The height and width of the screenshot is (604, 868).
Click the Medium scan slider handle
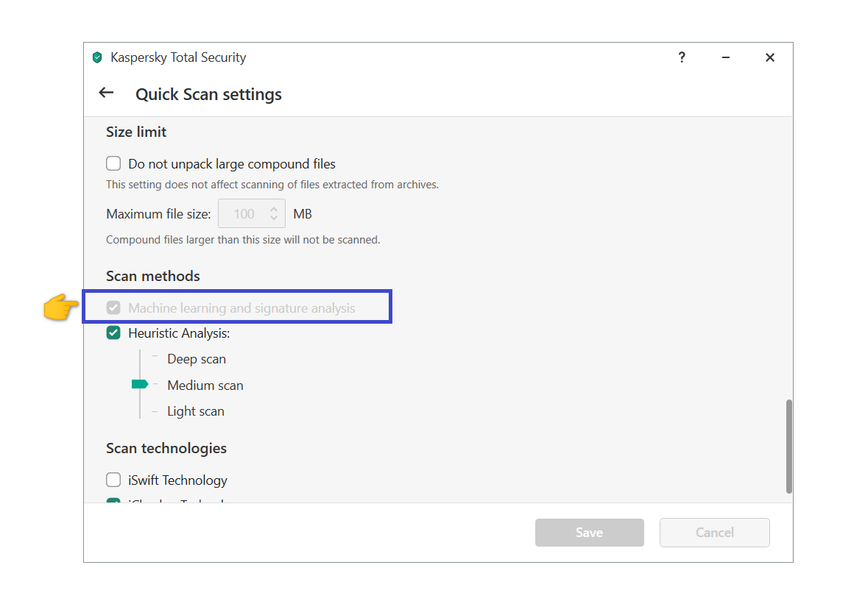coord(139,384)
